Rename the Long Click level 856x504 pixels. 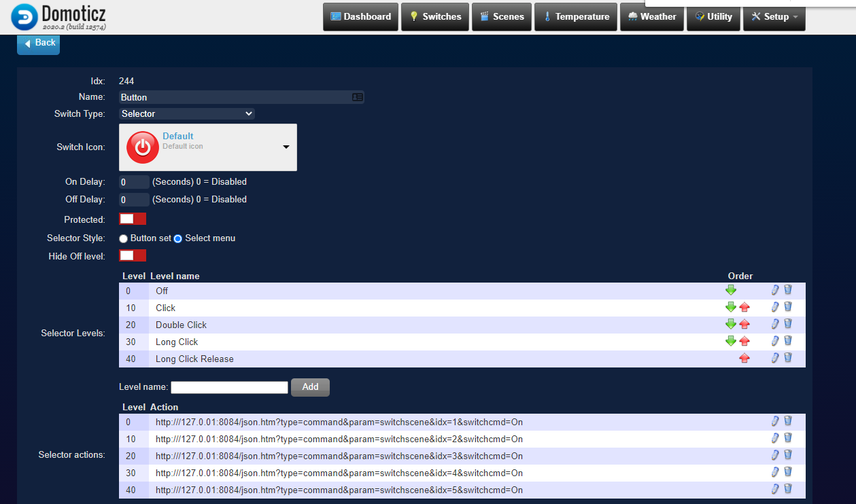[x=775, y=340]
